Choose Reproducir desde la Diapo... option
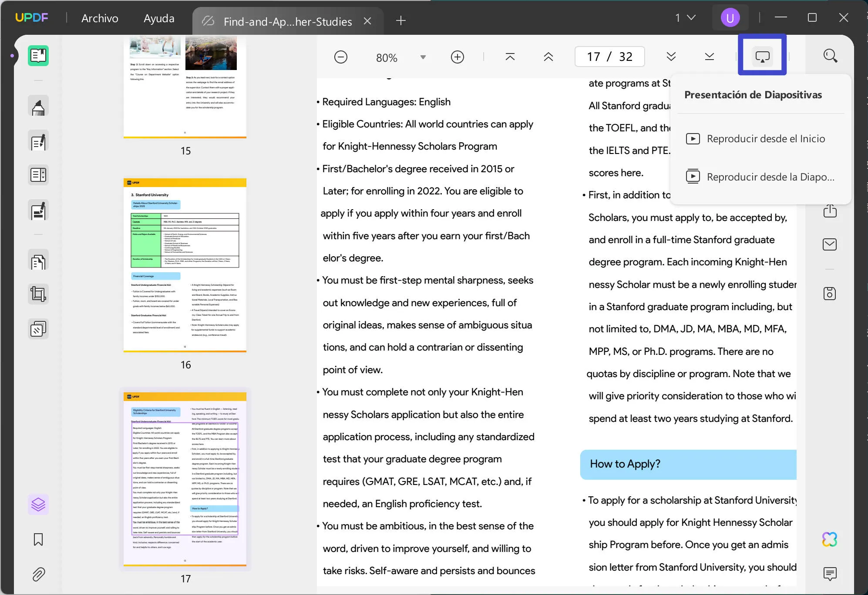 point(761,177)
